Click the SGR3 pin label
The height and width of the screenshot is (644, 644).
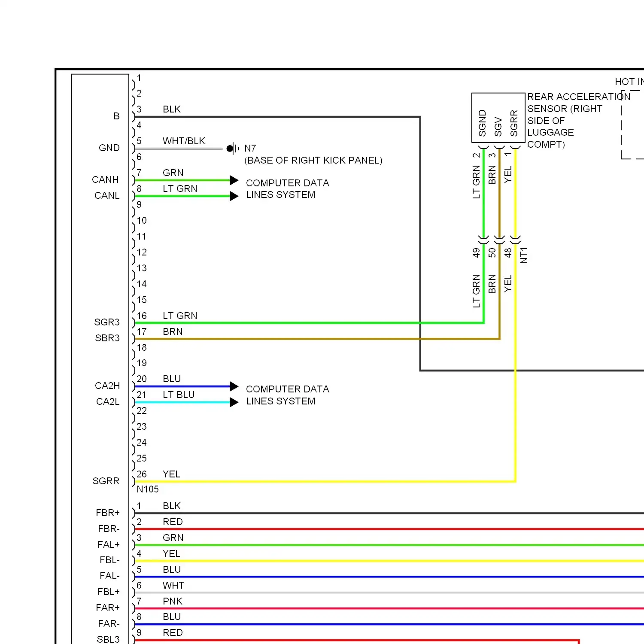107,322
